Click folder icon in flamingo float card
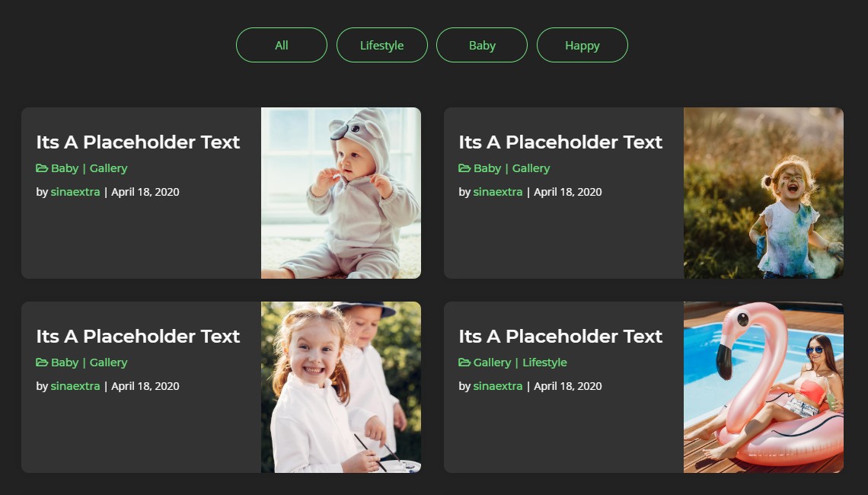 tap(464, 362)
